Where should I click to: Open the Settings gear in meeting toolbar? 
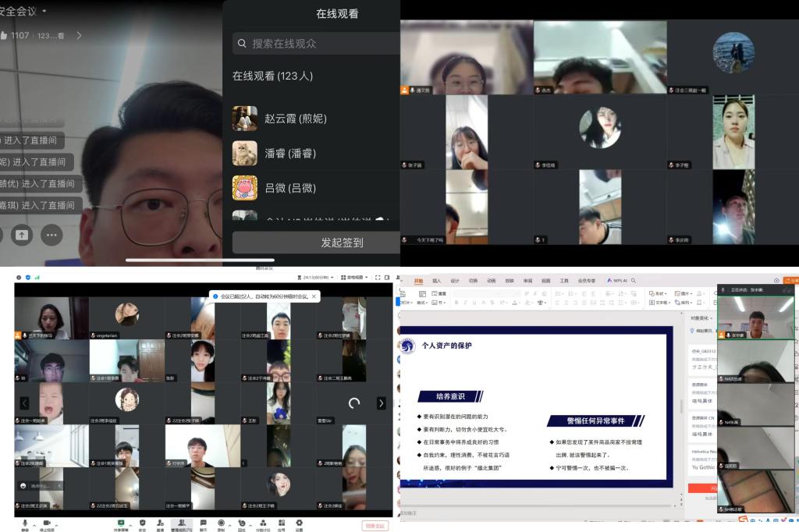tap(299, 524)
